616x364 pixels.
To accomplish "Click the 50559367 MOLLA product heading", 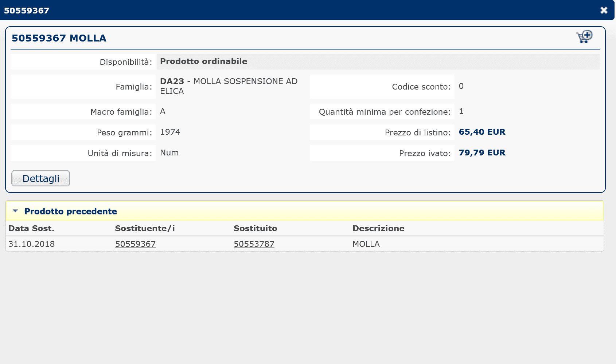I will (x=59, y=38).
